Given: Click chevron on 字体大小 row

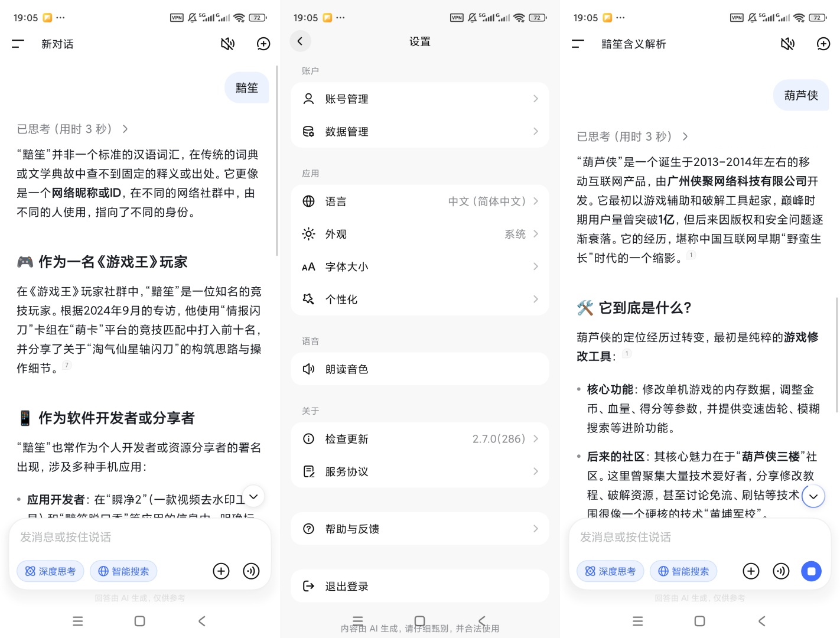Looking at the screenshot, I should click(x=536, y=266).
